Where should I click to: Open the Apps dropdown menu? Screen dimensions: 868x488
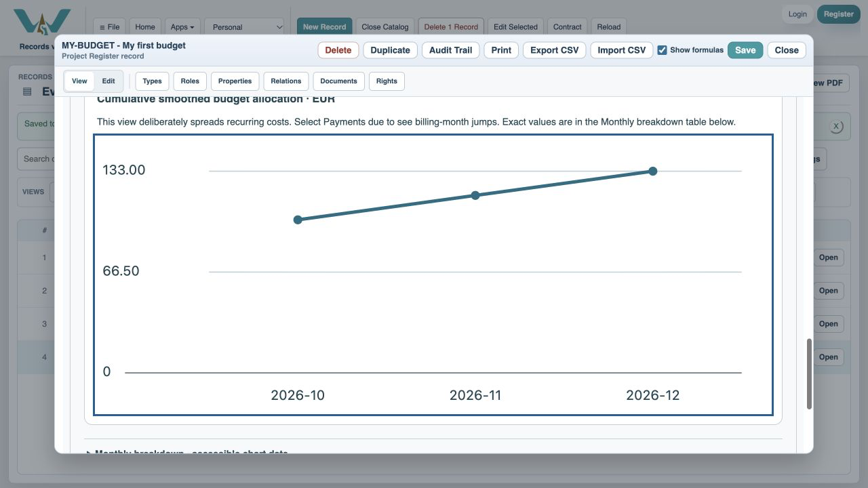[182, 27]
